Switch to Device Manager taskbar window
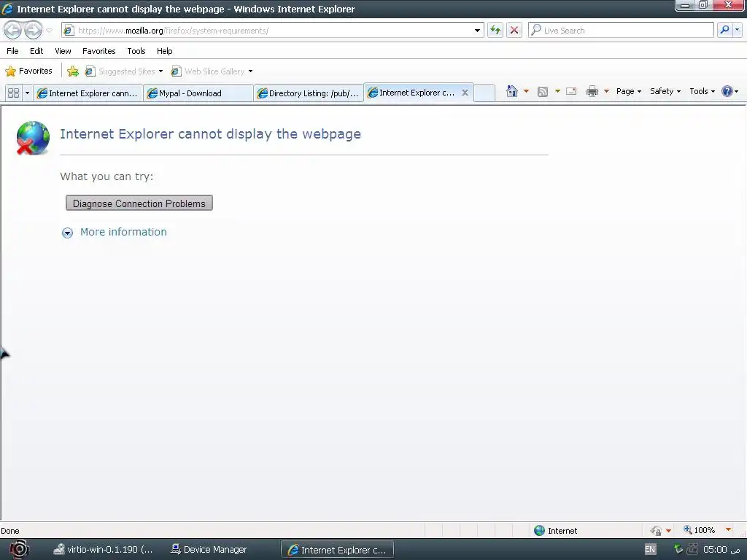This screenshot has width=747, height=560. click(x=209, y=550)
